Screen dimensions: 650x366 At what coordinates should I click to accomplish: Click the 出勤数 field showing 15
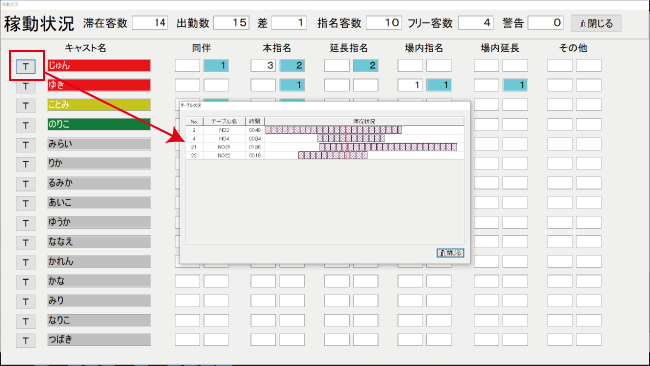[231, 23]
